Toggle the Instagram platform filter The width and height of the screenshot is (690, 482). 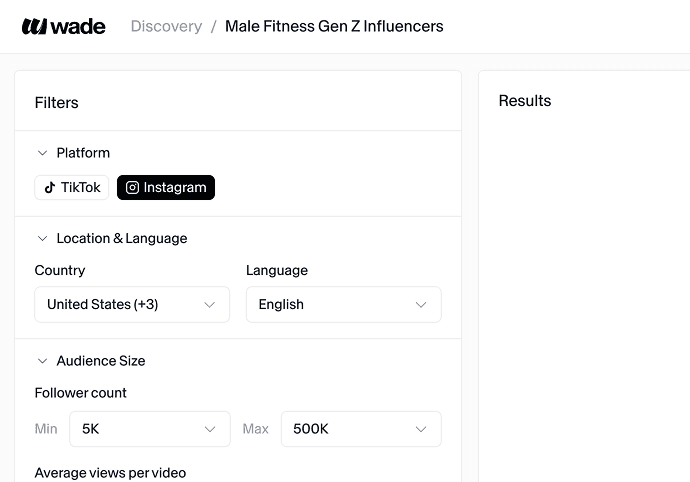pos(166,187)
